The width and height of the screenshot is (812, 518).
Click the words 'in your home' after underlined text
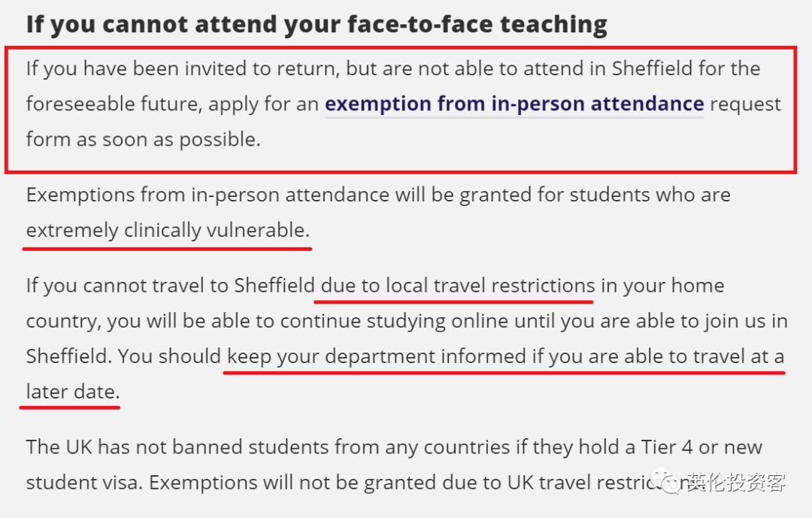coord(662,286)
